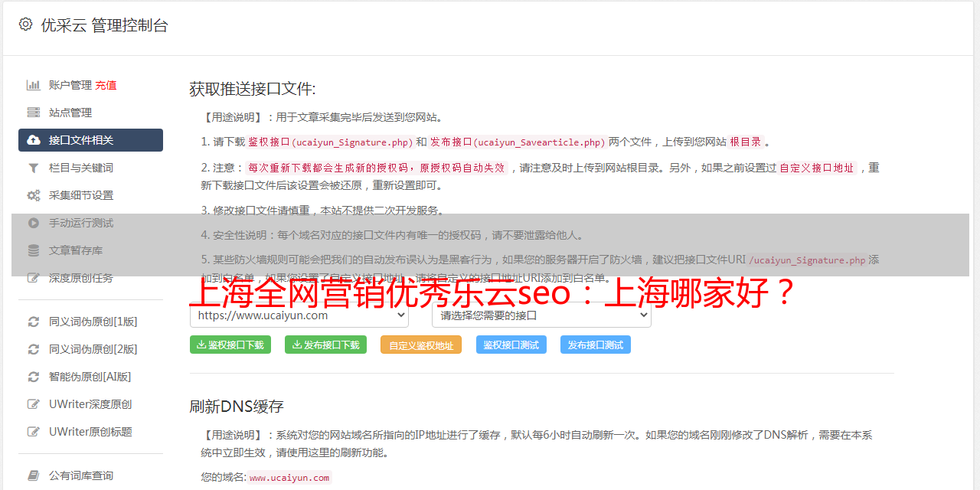
Task: Click the bar chart icon for 账户管理
Action: coord(34,85)
